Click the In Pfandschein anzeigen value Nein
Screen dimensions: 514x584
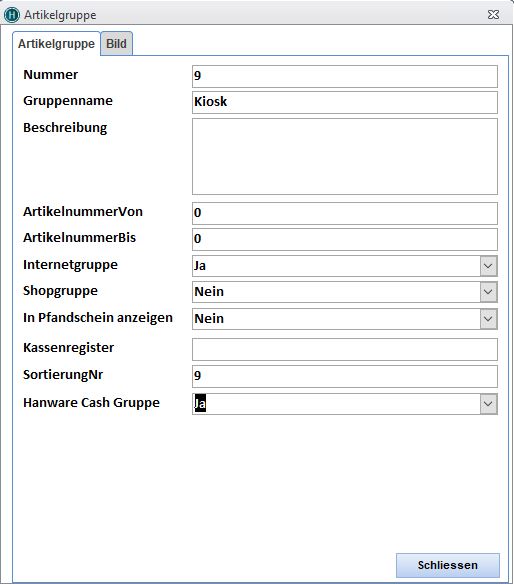click(x=209, y=318)
